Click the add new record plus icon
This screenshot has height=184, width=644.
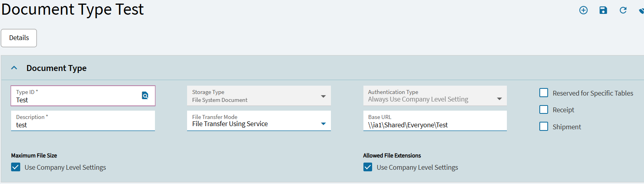[x=583, y=10]
